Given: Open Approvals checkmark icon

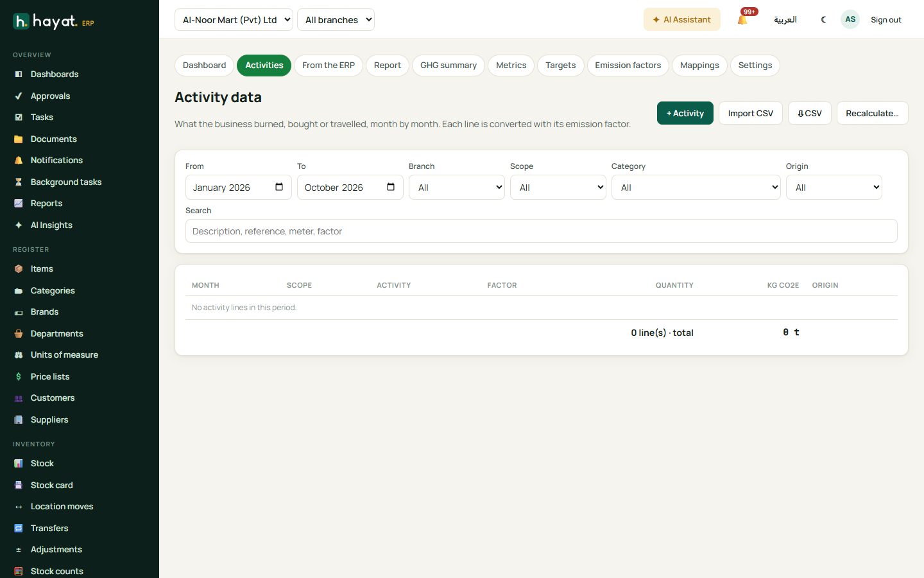Looking at the screenshot, I should point(19,96).
